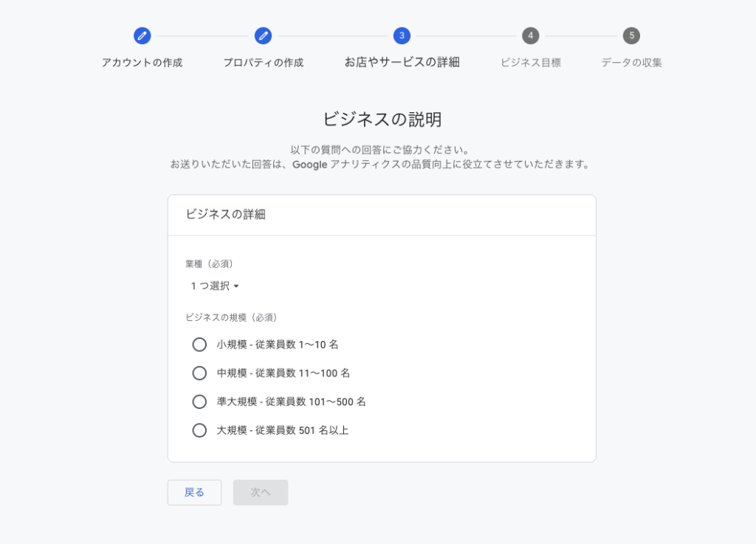
Task: Click the ビジネスの説明 page heading
Action: (x=382, y=120)
